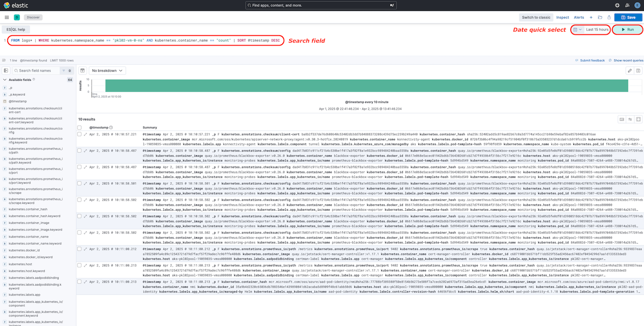Open the main navigation hamburger menu
The width and height of the screenshot is (644, 326).
tap(6, 17)
